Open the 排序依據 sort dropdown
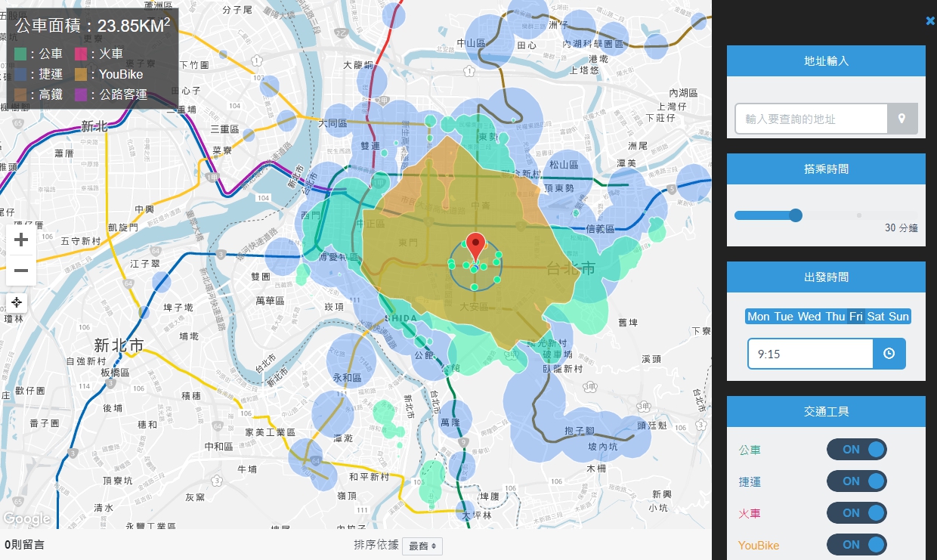The width and height of the screenshot is (937, 560). [422, 546]
